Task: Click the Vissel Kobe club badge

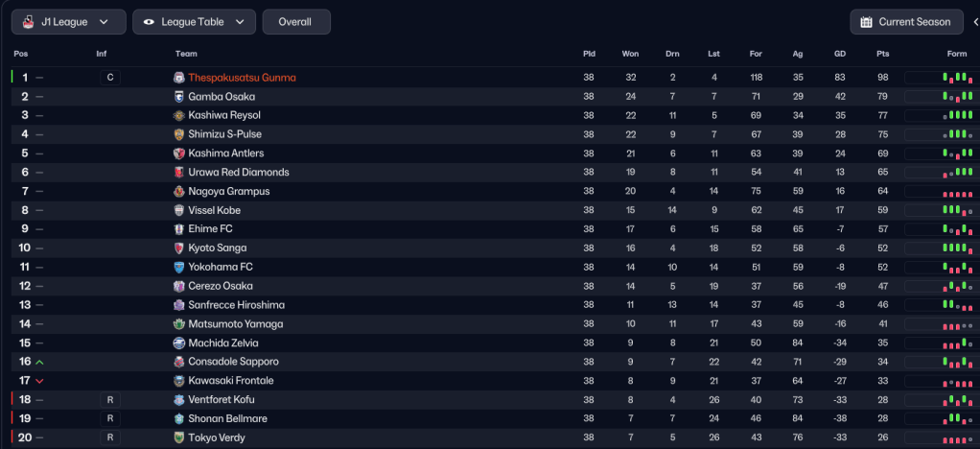Action: (x=179, y=210)
